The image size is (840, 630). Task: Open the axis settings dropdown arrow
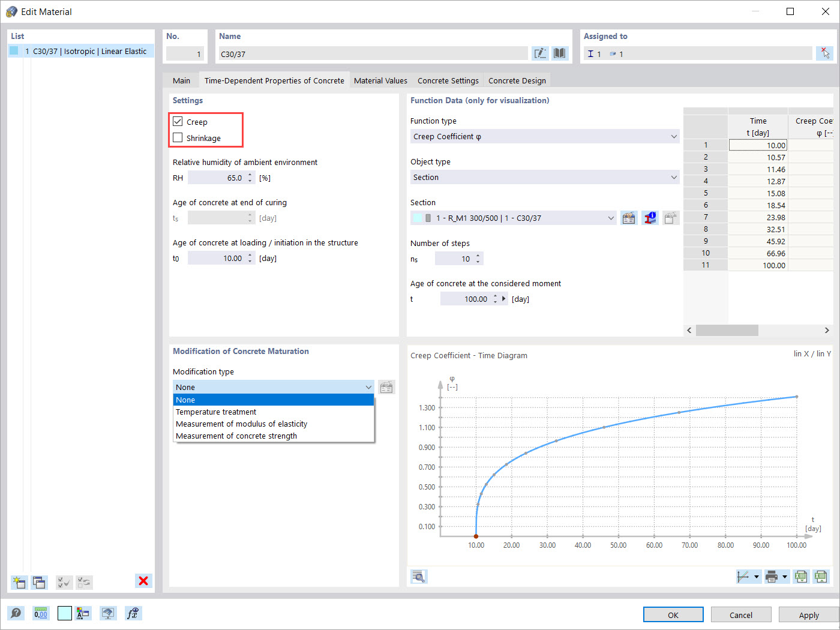757,577
